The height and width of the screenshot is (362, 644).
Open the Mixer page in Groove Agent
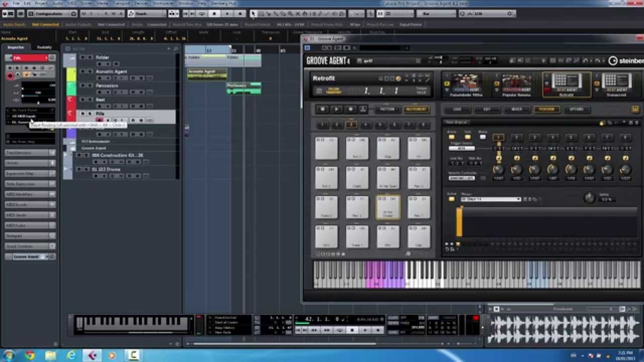coord(517,109)
